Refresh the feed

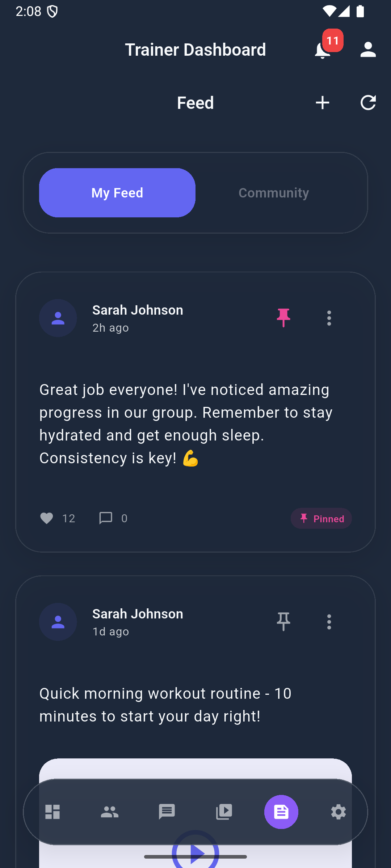coord(368,103)
